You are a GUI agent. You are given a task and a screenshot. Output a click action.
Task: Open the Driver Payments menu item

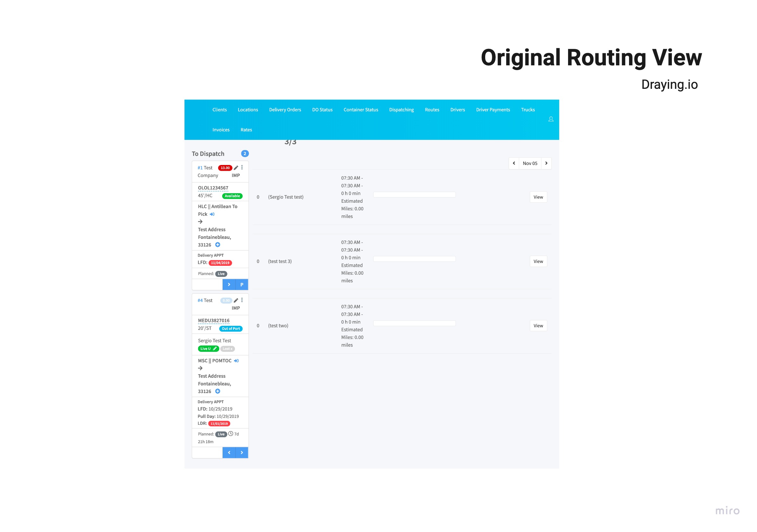pyautogui.click(x=492, y=110)
